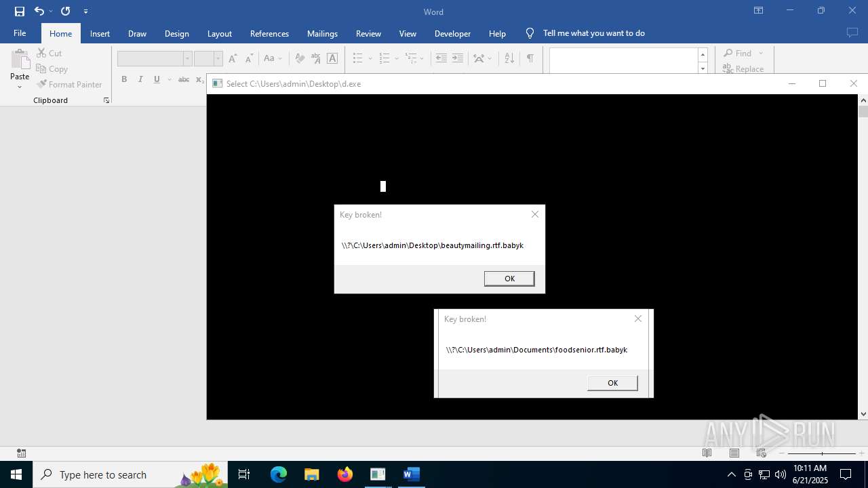Click the Clear All Formatting icon
Image resolution: width=868 pixels, height=488 pixels.
[300, 58]
